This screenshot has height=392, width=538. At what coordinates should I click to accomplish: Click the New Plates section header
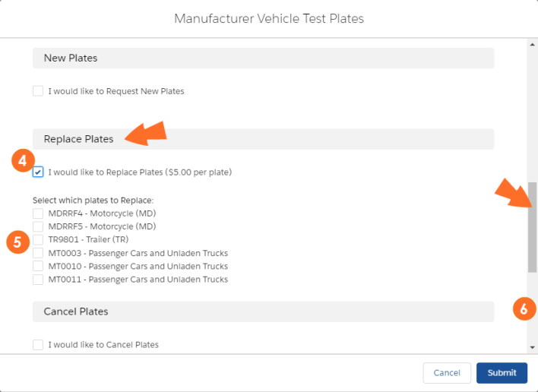click(x=263, y=58)
